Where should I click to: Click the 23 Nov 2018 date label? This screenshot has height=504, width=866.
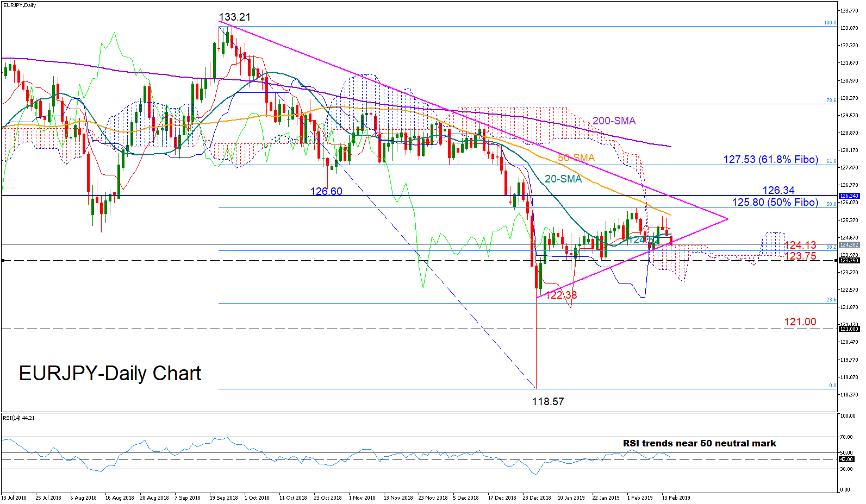click(433, 497)
